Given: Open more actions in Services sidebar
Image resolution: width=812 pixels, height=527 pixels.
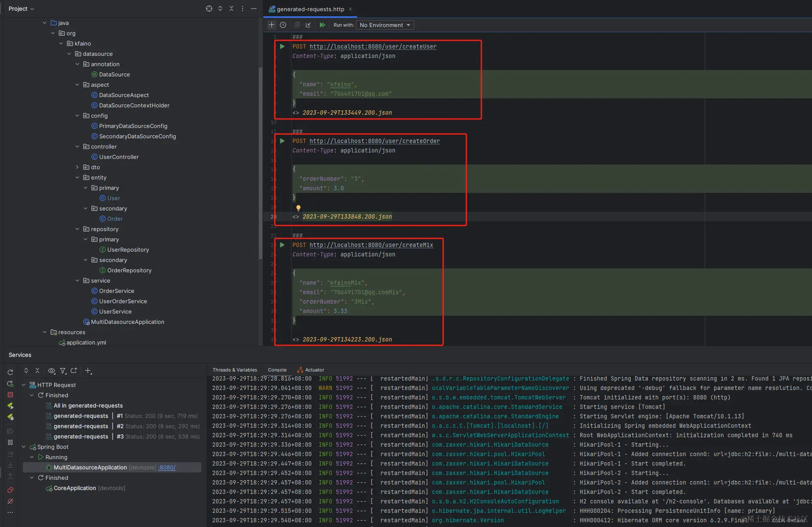Looking at the screenshot, I should [10, 512].
